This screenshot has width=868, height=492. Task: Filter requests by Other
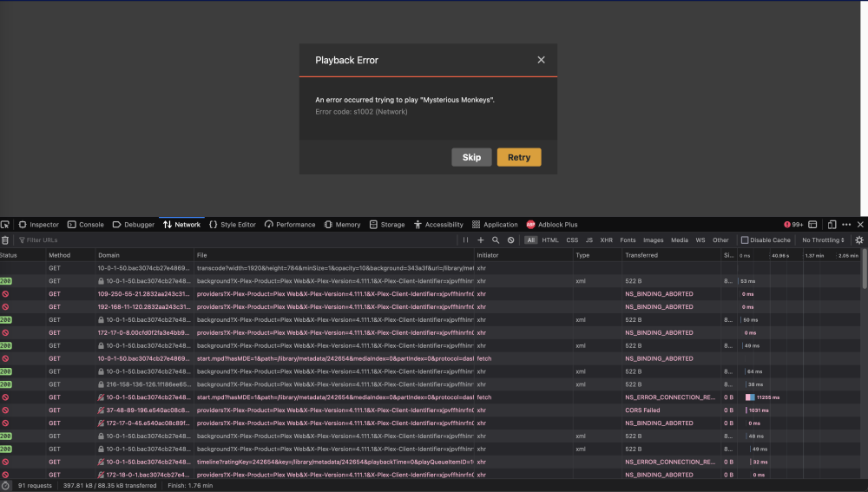pos(720,240)
